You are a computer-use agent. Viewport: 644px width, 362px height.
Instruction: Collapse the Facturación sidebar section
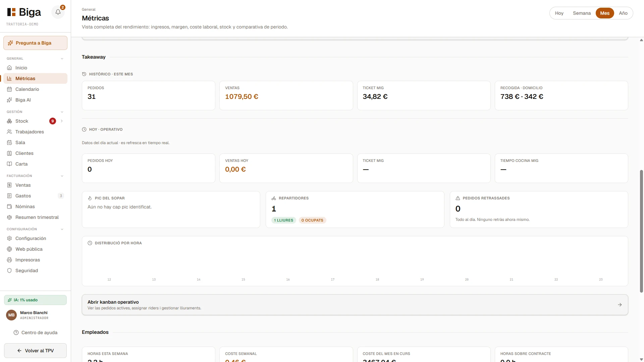[x=62, y=176]
